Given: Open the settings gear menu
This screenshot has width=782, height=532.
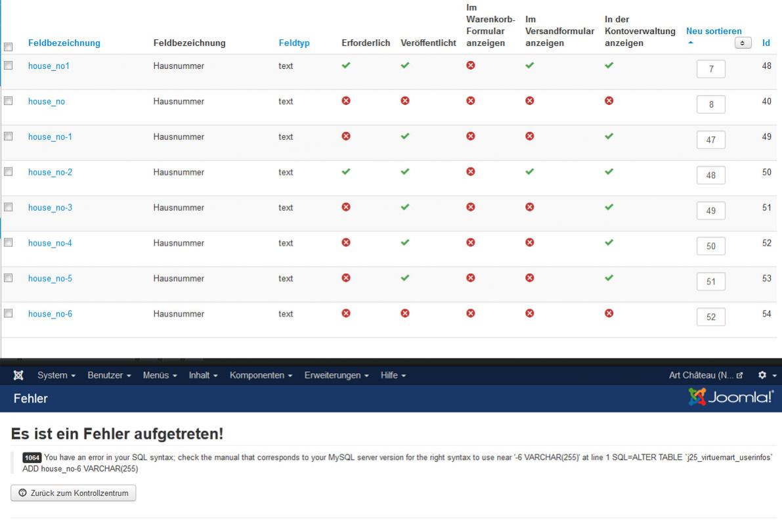Looking at the screenshot, I should [x=766, y=376].
